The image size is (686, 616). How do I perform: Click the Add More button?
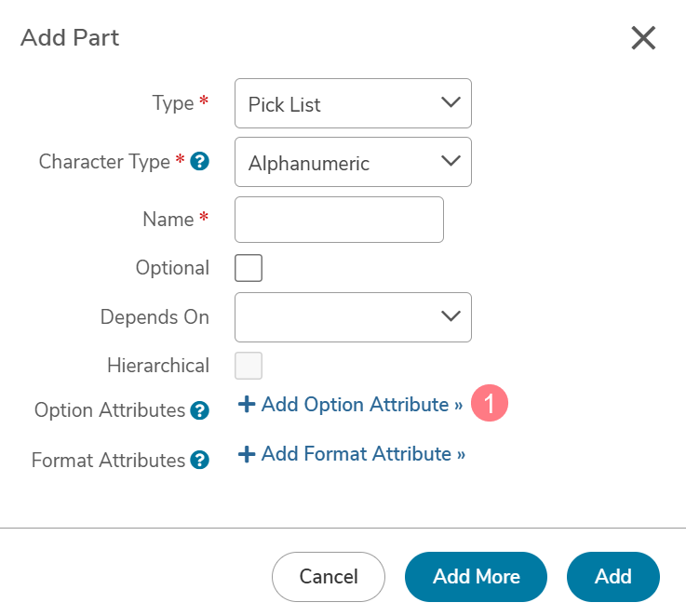click(476, 577)
